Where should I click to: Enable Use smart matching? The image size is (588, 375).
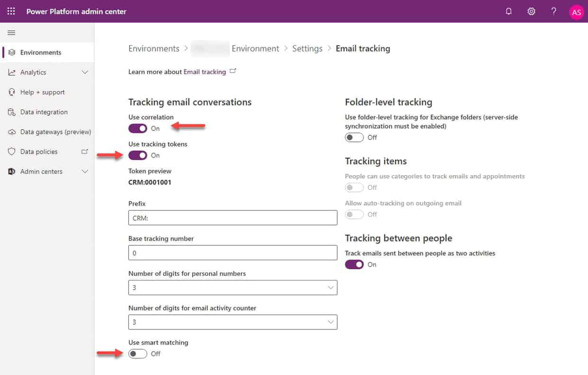[138, 354]
